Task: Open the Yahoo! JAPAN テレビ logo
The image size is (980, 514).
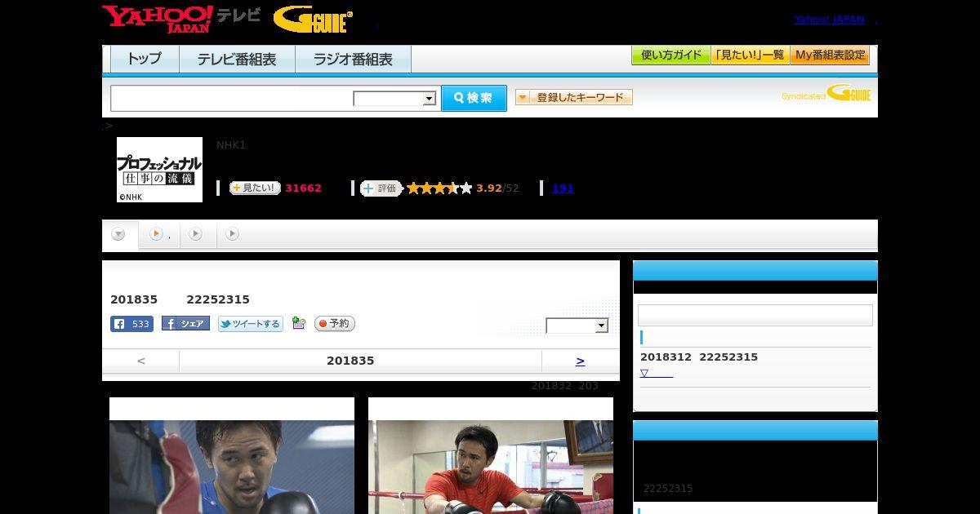Action: pyautogui.click(x=181, y=19)
